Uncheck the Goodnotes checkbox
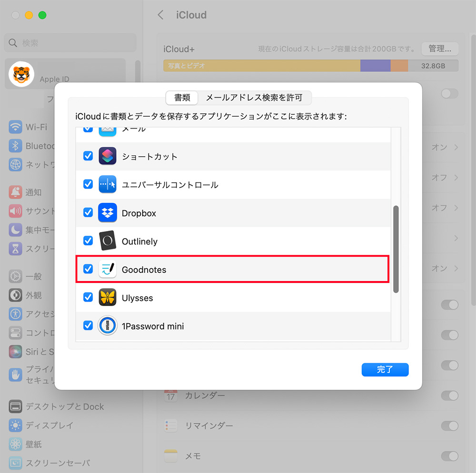This screenshot has width=476, height=473. tap(88, 269)
